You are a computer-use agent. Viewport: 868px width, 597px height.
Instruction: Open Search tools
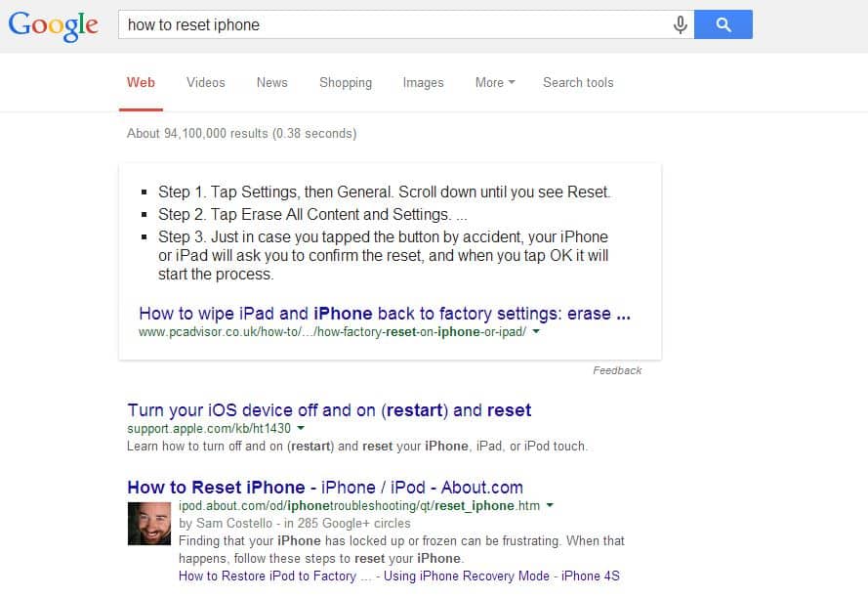(x=578, y=83)
